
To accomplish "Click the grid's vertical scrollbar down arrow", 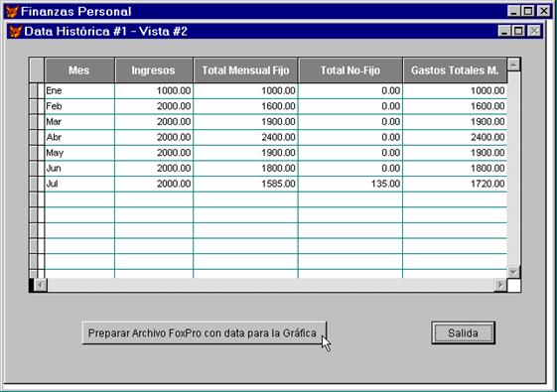I will (513, 272).
